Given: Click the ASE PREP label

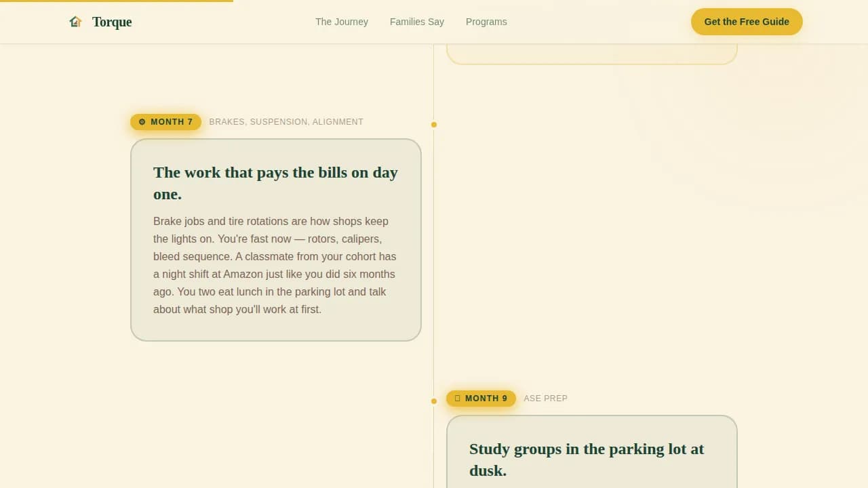Looking at the screenshot, I should click(x=546, y=399).
